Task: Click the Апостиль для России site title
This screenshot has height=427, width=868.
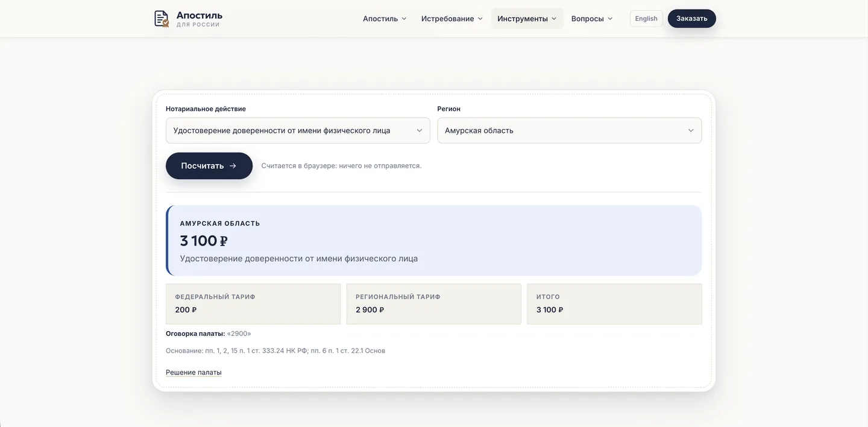Action: tap(200, 19)
